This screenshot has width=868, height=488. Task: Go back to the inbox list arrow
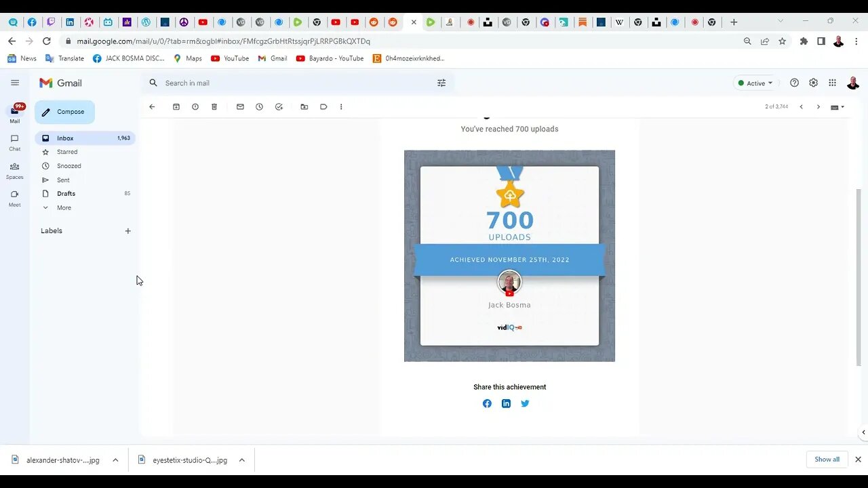(x=152, y=107)
